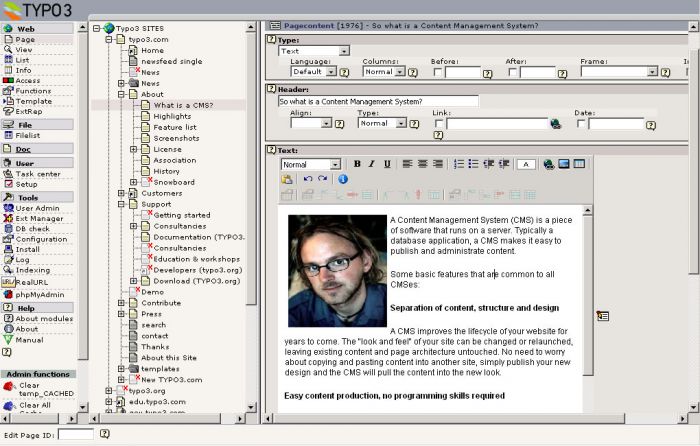Click the undo arrow in the editor toolbar
Screen dimensions: 700x446
coord(308,179)
